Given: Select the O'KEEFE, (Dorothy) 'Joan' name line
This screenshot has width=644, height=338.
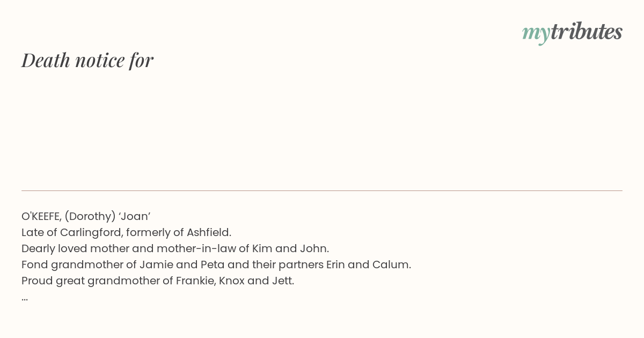Looking at the screenshot, I should (86, 216).
